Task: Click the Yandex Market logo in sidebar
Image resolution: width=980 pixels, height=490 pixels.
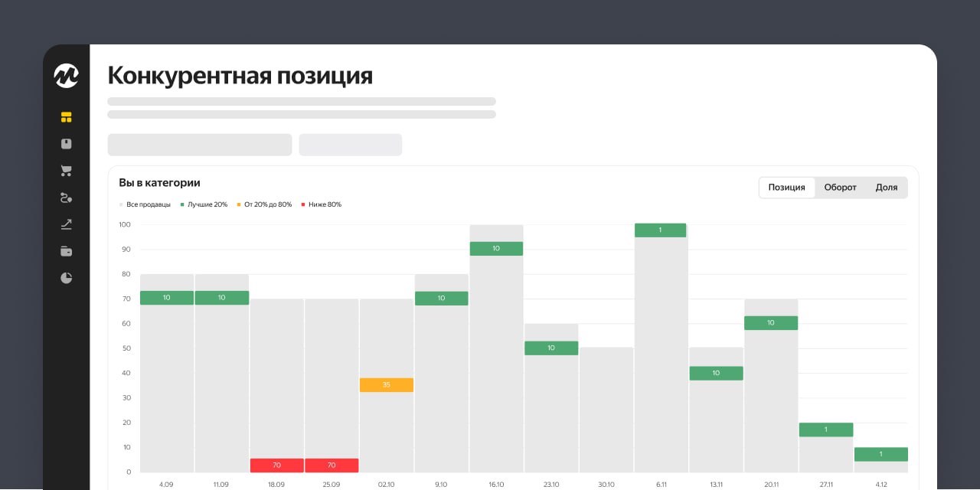Action: click(x=67, y=75)
